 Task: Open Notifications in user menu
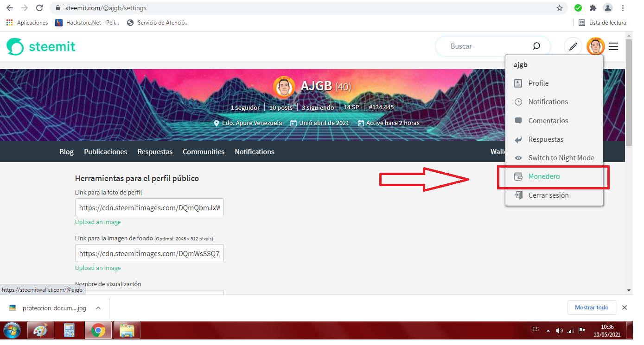554,102
